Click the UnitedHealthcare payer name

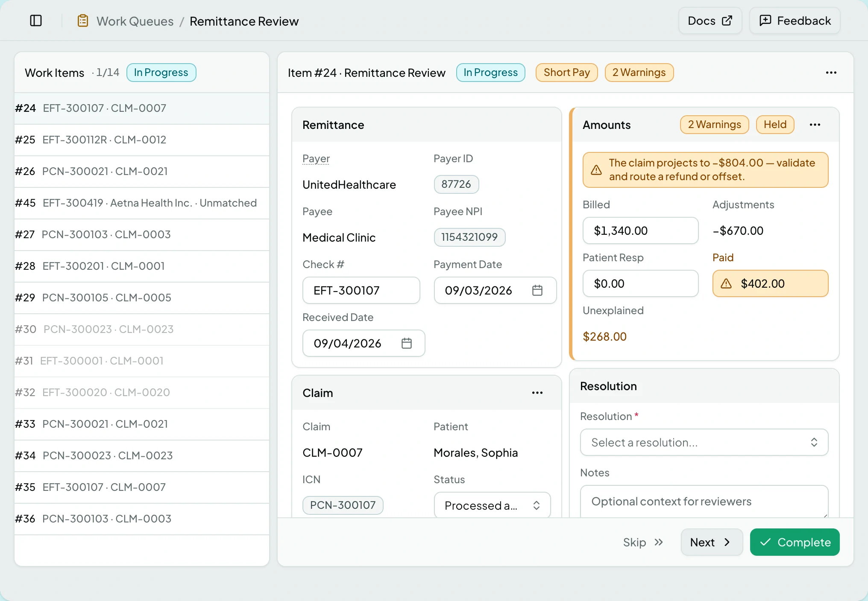pos(349,185)
